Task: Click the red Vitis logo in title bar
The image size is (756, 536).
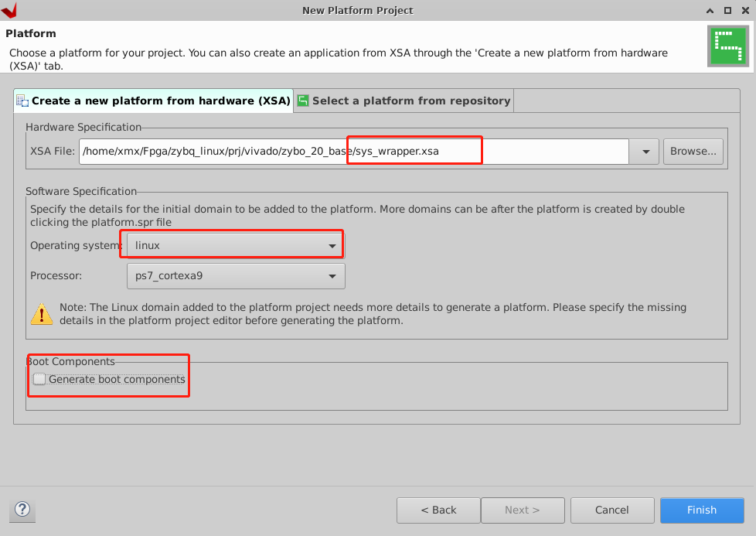Action: coord(9,10)
